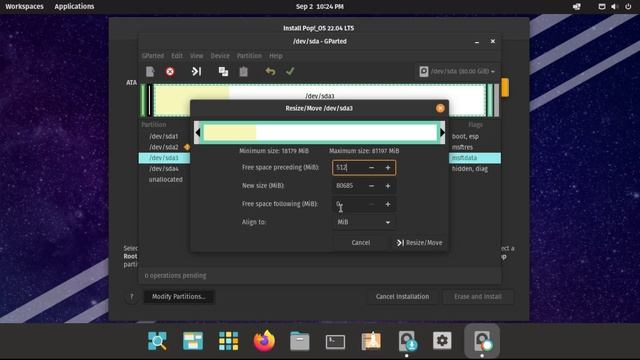This screenshot has width=640, height=360.
Task: Open the applications grid icon in dock
Action: pos(228,341)
